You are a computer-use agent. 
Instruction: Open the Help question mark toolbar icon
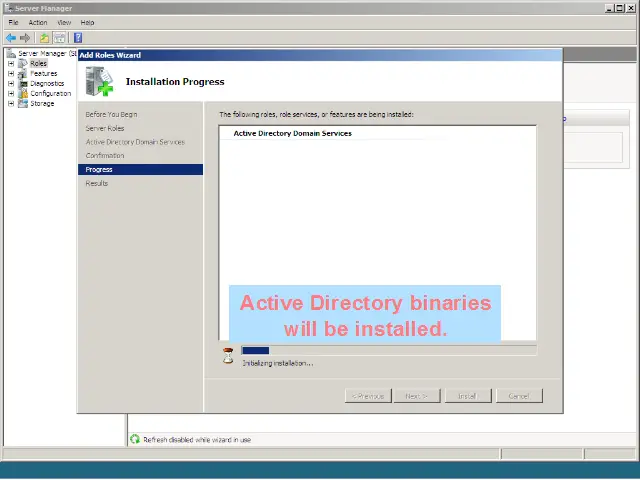pos(78,38)
